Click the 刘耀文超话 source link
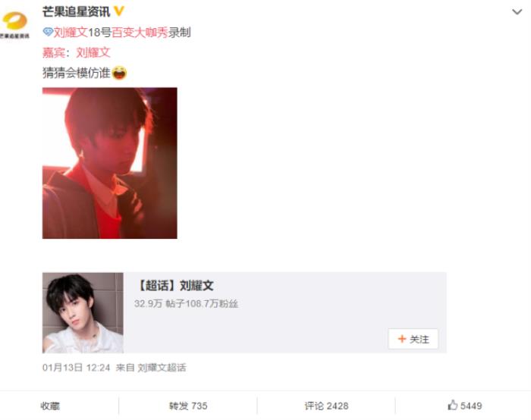Screen dimensions: 531x420 pyautogui.click(x=162, y=368)
